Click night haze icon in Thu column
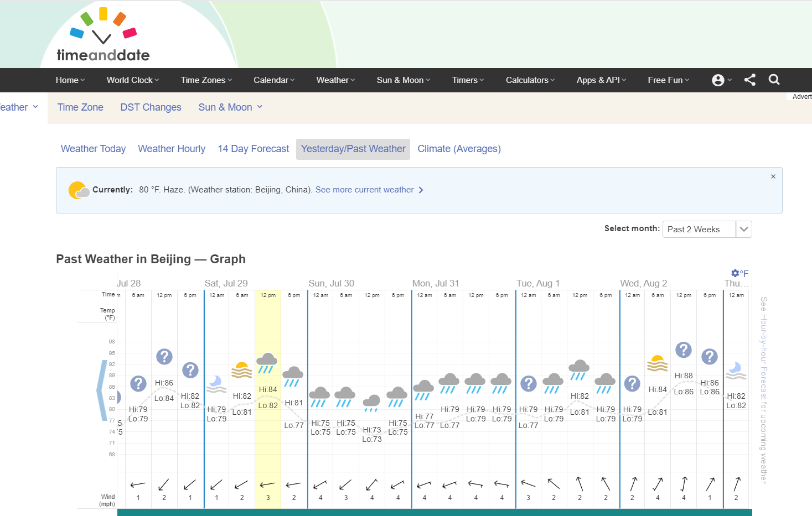 (736, 371)
